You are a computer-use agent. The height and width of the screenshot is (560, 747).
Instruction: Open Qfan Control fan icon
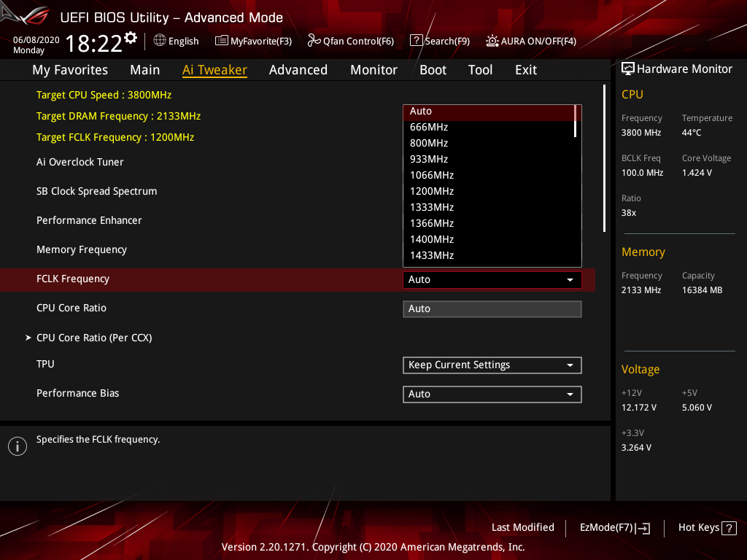pos(314,41)
